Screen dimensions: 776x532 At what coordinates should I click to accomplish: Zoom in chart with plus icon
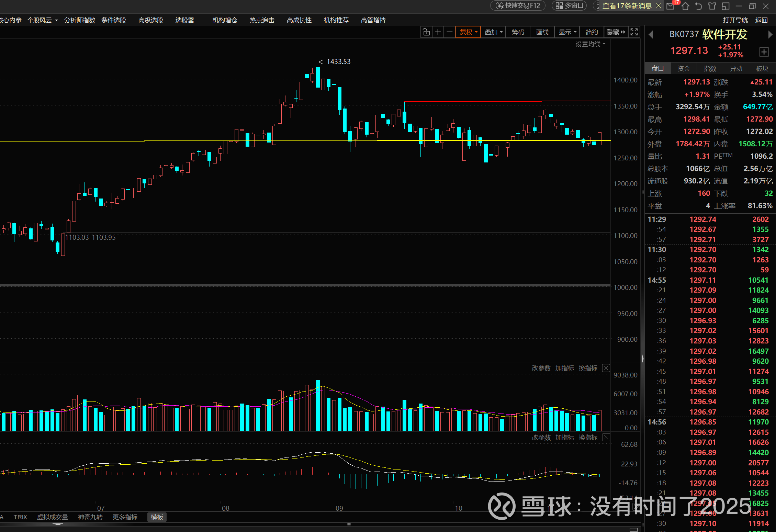pyautogui.click(x=438, y=32)
